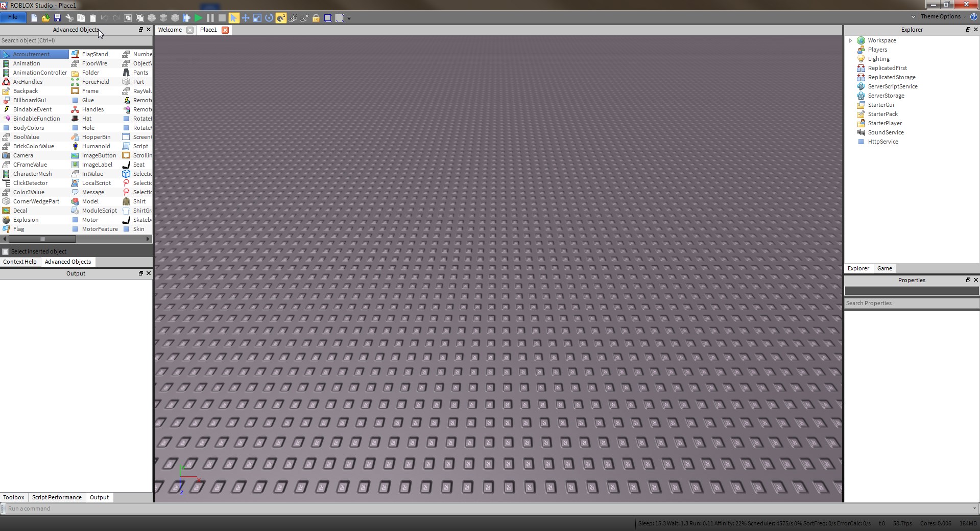Choose LocalScript in Advanced Objects
The height and width of the screenshot is (531, 980).
(x=96, y=183)
